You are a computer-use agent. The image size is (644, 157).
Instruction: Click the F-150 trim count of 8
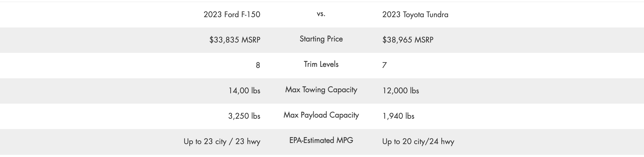point(258,65)
